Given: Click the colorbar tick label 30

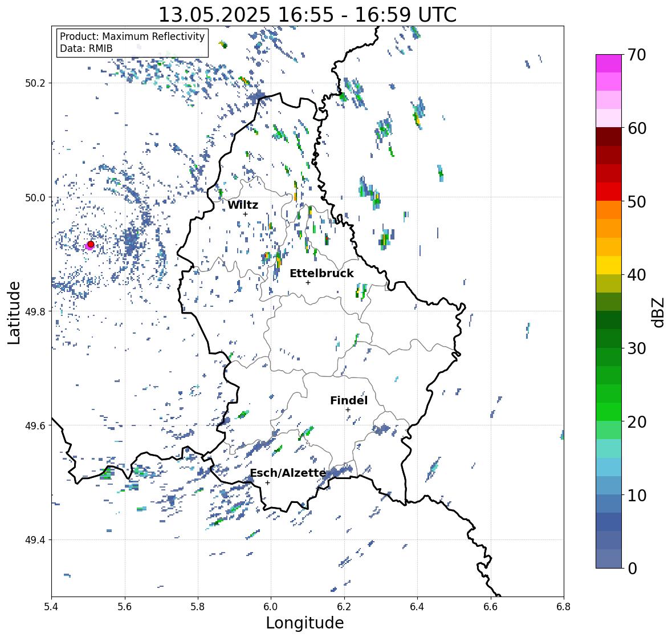Looking at the screenshot, I should point(637,348).
